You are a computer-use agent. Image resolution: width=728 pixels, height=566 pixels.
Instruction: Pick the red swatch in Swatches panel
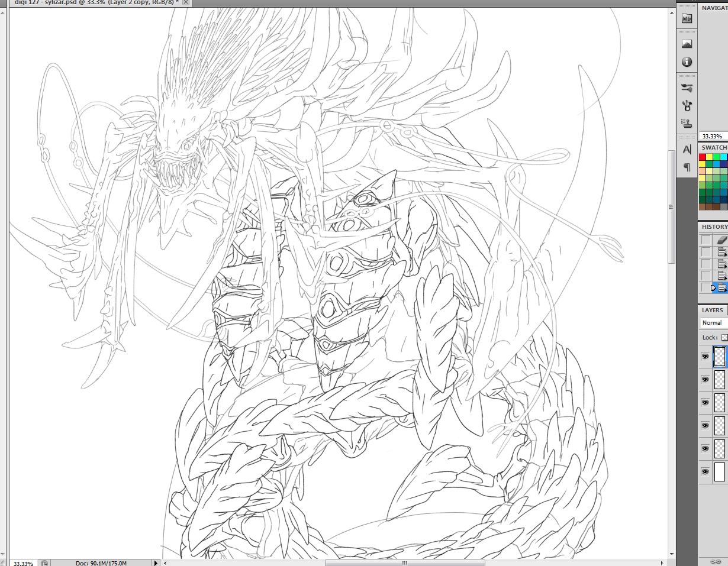coord(703,157)
